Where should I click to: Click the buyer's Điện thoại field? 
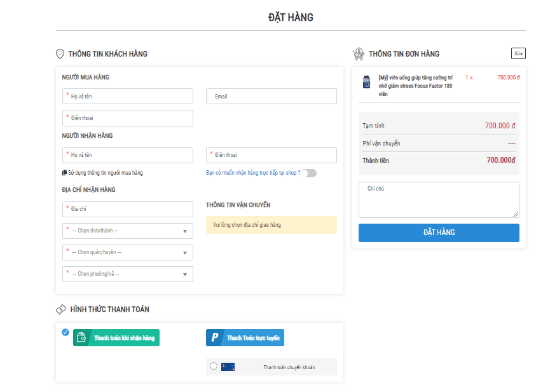(128, 118)
